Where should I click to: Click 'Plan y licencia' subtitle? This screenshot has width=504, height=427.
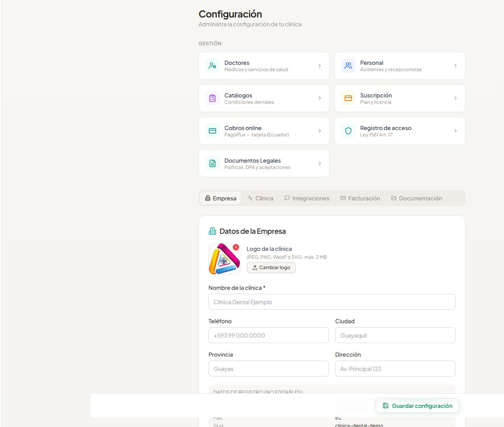pos(376,102)
